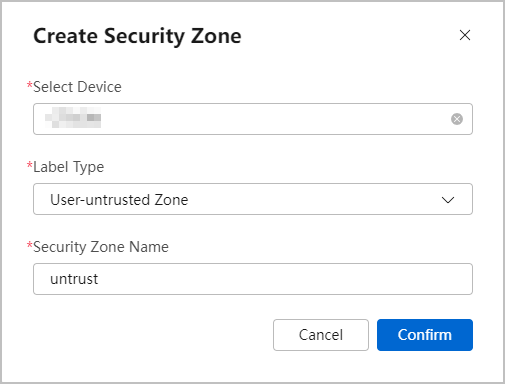This screenshot has width=505, height=384.
Task: Close the Create Security Zone dialog
Action: (x=465, y=35)
